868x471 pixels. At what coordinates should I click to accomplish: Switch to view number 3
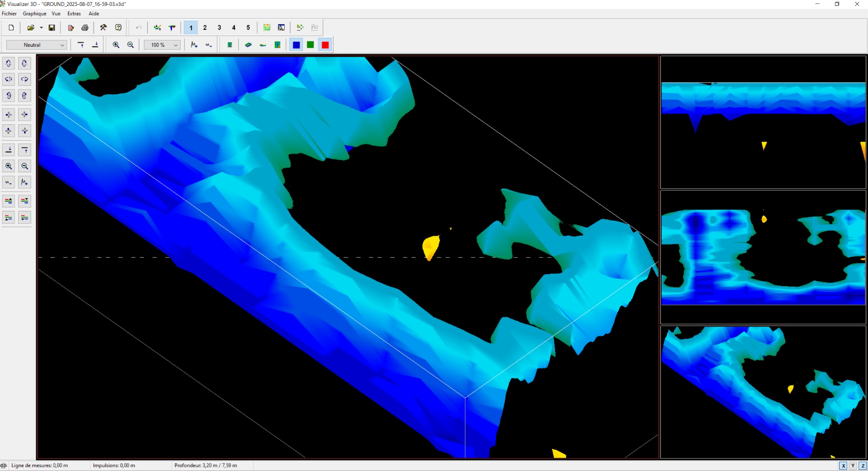click(219, 28)
